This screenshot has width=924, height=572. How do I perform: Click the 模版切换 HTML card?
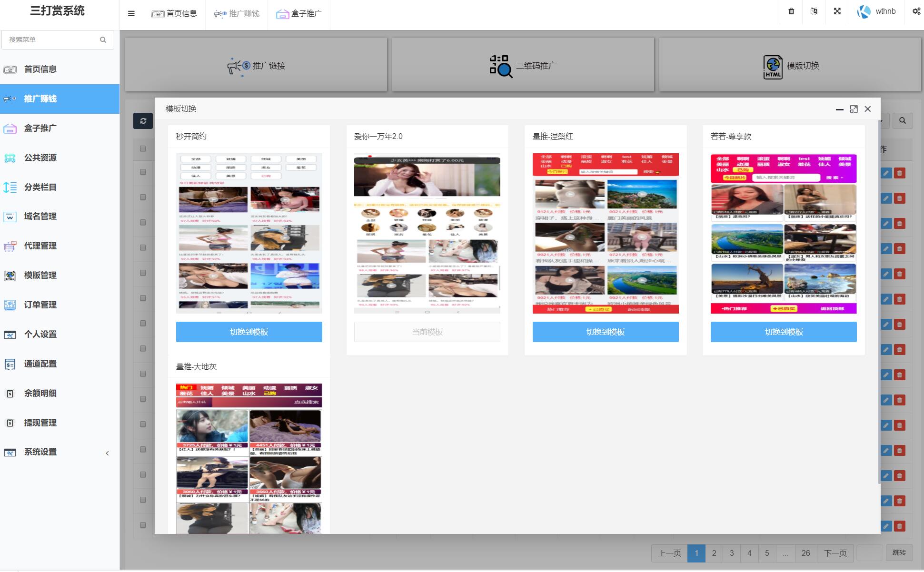[790, 66]
